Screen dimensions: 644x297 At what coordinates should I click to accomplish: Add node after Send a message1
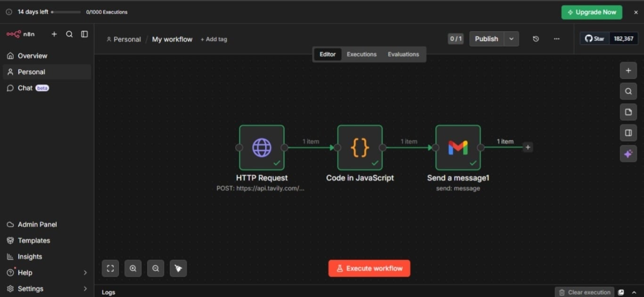pos(528,148)
